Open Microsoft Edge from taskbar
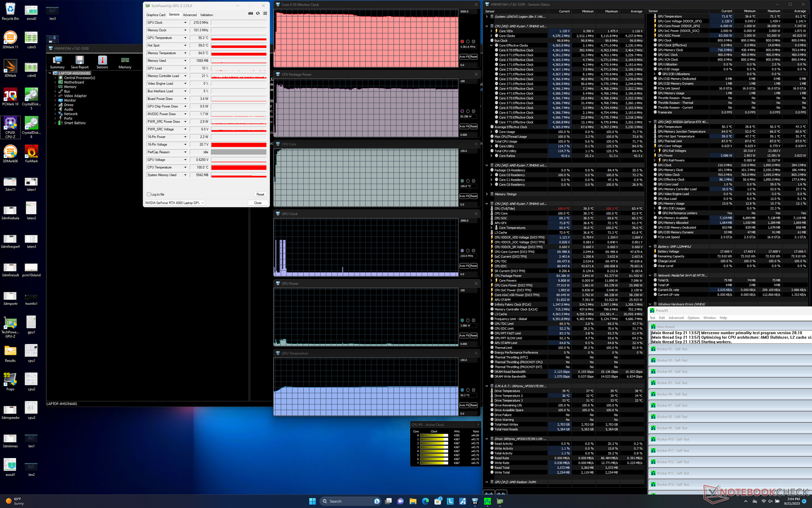812x508 pixels. [x=425, y=501]
